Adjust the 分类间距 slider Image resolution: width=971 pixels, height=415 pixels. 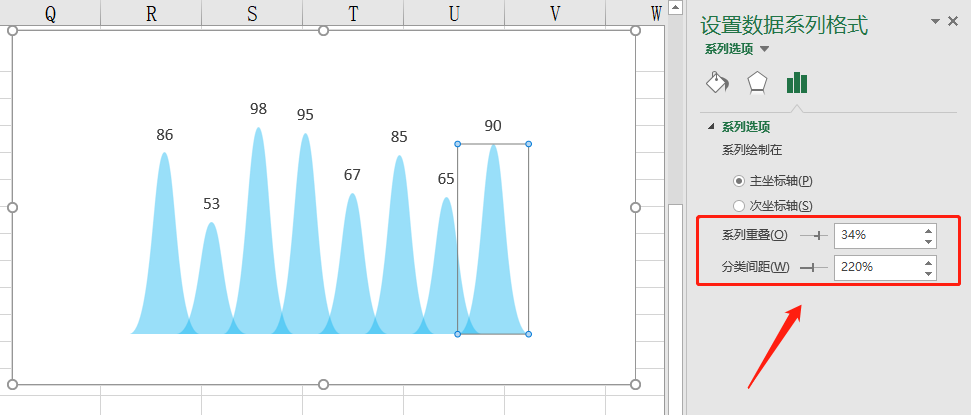tap(814, 268)
